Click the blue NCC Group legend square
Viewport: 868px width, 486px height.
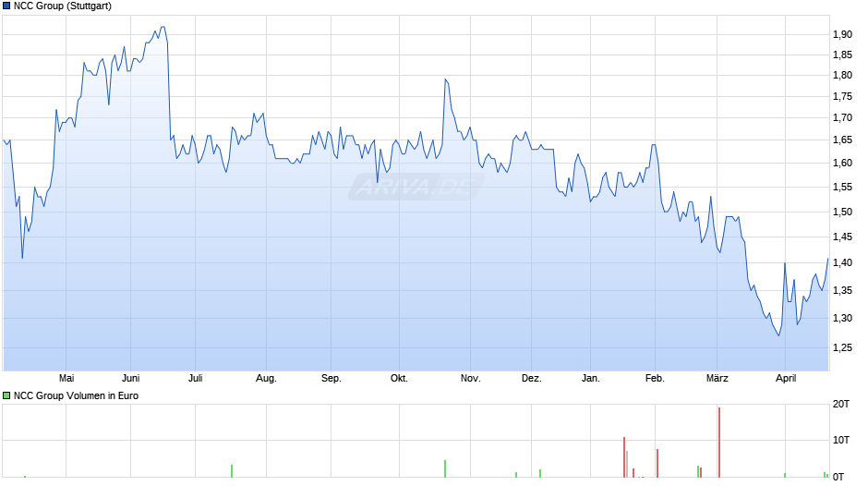pos(6,6)
